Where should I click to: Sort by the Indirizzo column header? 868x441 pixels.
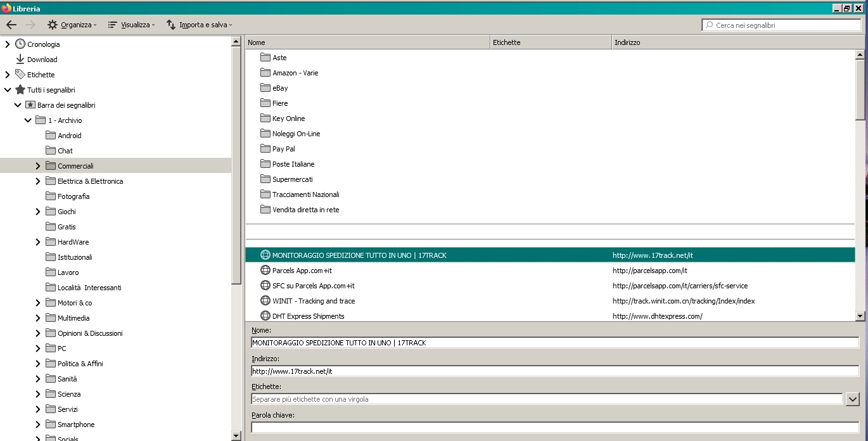pyautogui.click(x=734, y=42)
